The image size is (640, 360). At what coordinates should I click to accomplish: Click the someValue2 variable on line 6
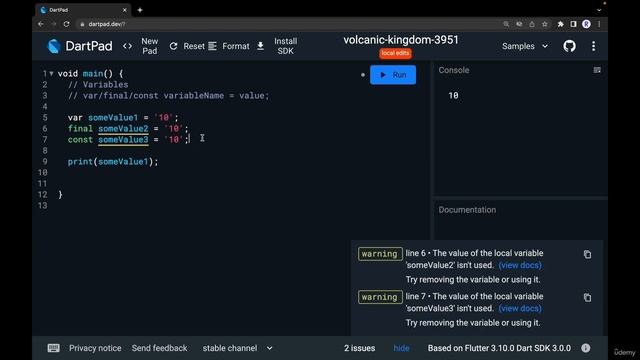123,129
